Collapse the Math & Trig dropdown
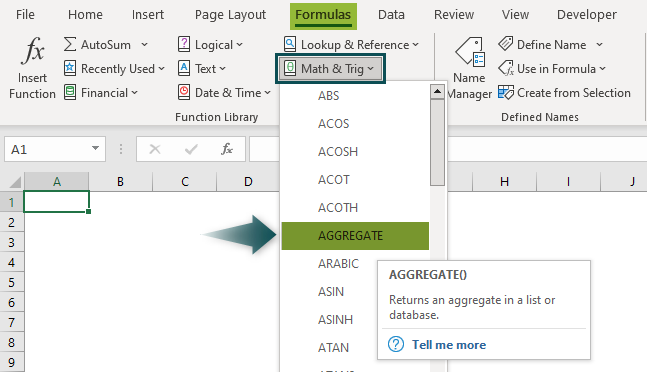 coord(330,68)
